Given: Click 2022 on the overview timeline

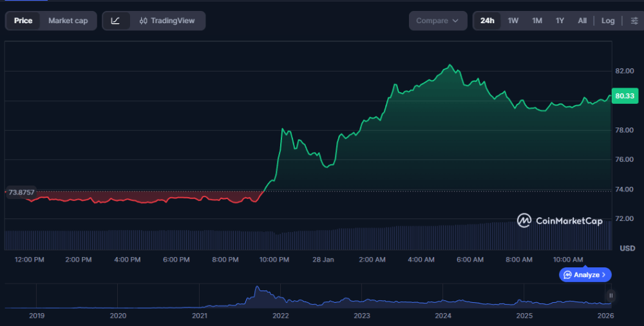Looking at the screenshot, I should [x=280, y=316].
